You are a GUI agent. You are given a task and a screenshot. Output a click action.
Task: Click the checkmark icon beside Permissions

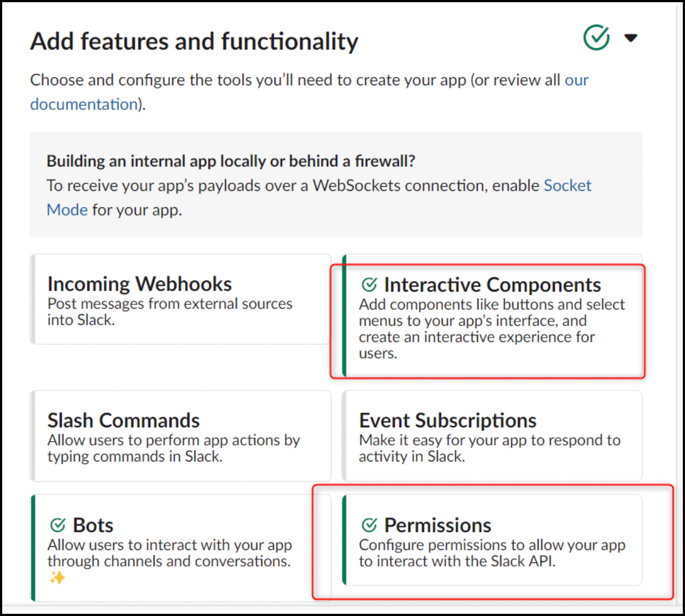pos(369,525)
